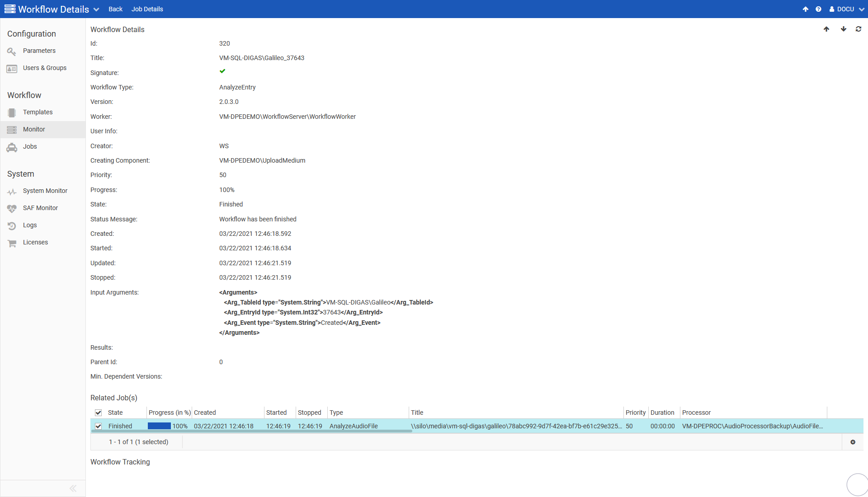Collapse the sidebar with double chevron
The height and width of the screenshot is (497, 868).
pyautogui.click(x=73, y=488)
